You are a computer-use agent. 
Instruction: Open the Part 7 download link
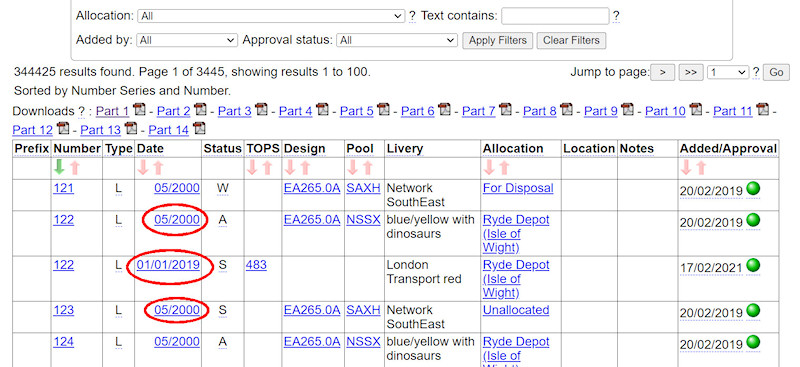pyautogui.click(x=479, y=111)
